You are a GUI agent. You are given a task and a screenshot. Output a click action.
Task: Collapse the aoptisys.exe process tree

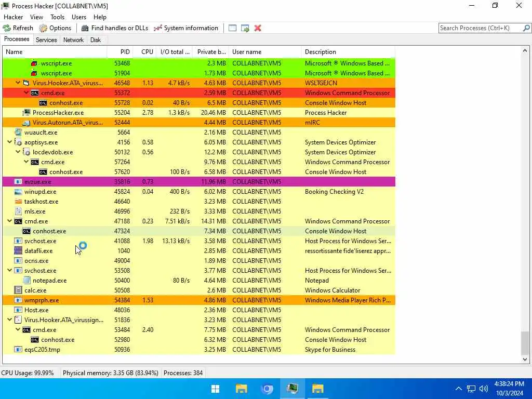pos(9,142)
